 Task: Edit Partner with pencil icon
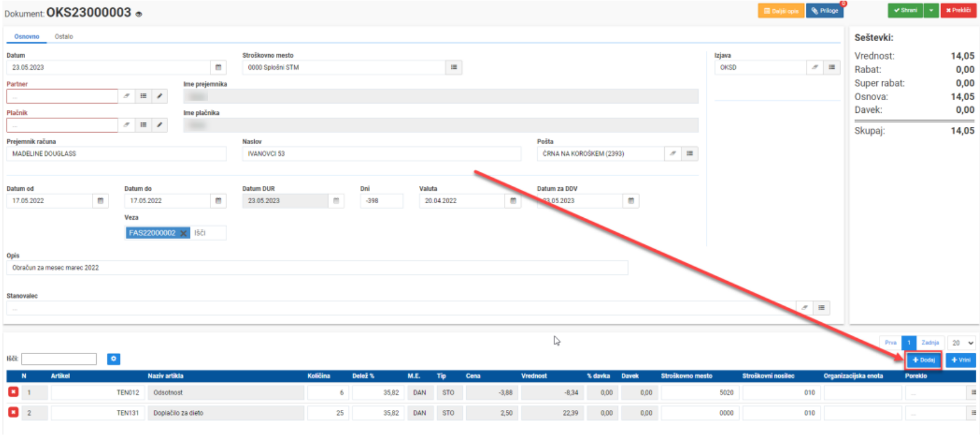[159, 96]
